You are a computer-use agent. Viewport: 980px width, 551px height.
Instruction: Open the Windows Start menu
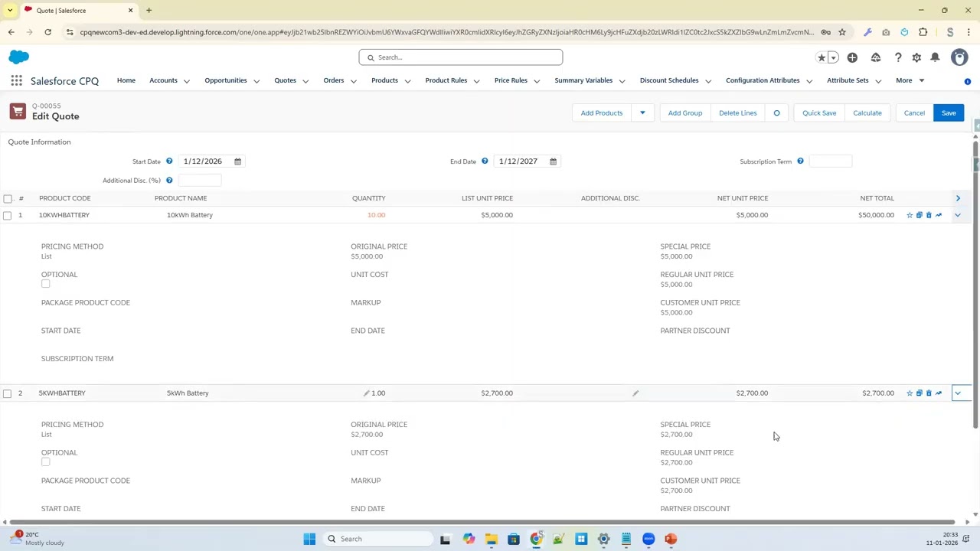click(309, 539)
